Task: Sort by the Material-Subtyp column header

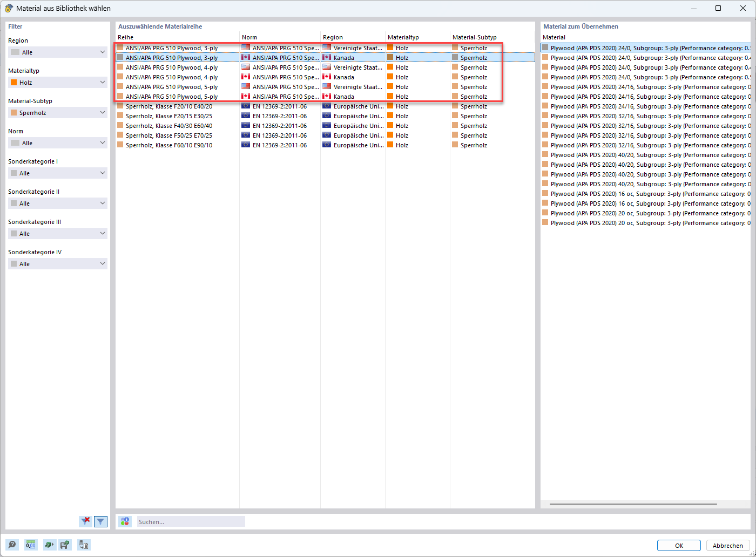Action: (492, 37)
